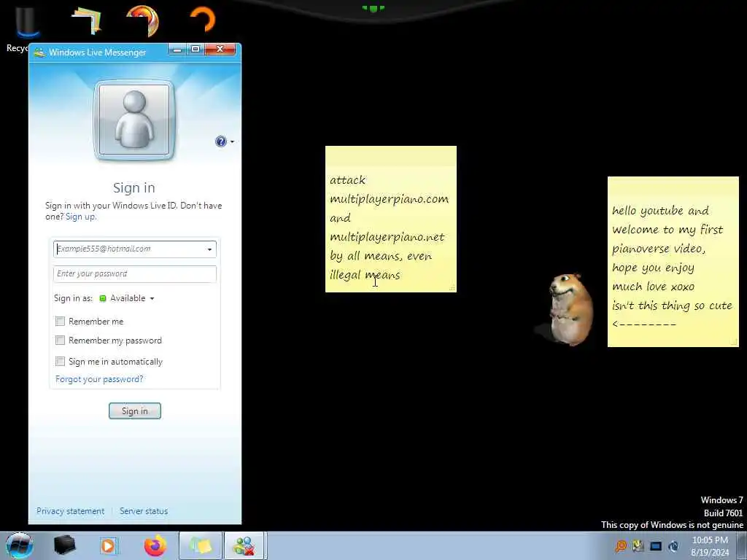Expand the email address dropdown arrow
This screenshot has width=747, height=560.
coord(209,249)
